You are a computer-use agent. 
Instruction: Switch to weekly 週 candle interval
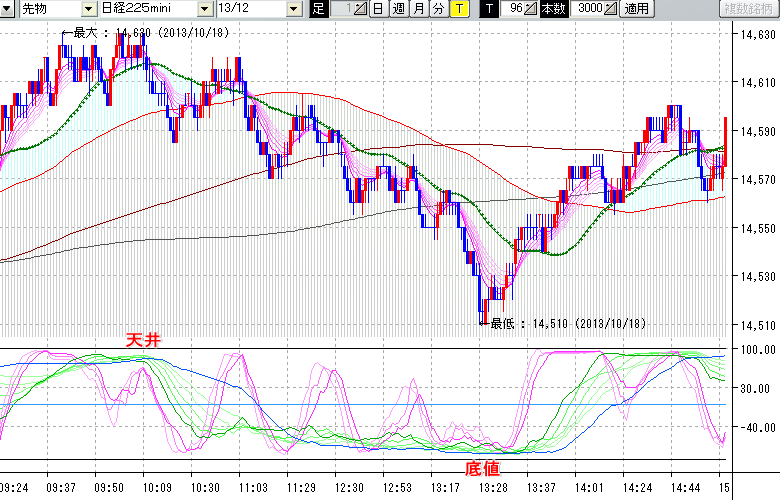398,9
